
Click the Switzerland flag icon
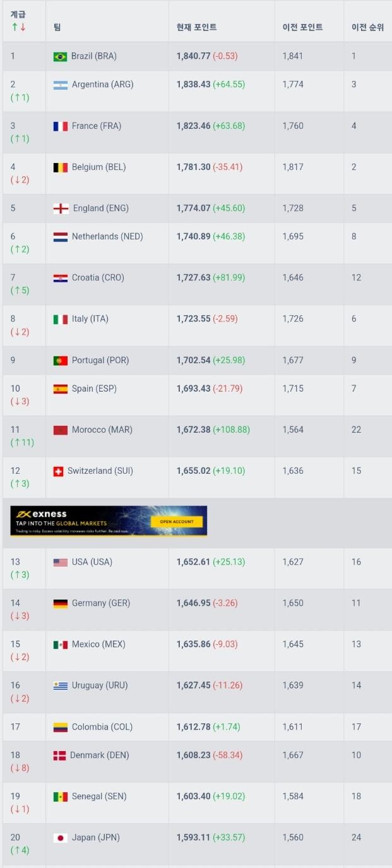58,471
